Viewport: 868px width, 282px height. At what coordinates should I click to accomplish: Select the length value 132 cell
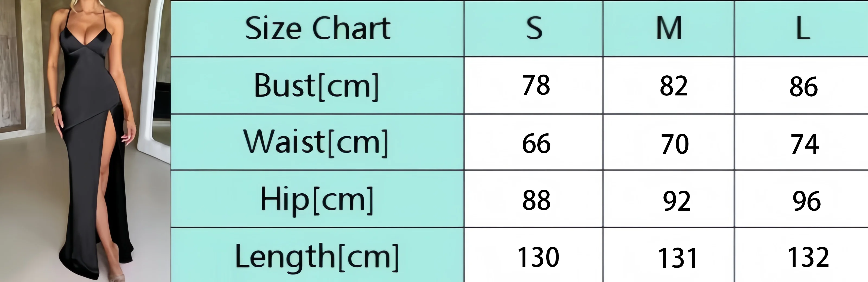[x=802, y=255]
